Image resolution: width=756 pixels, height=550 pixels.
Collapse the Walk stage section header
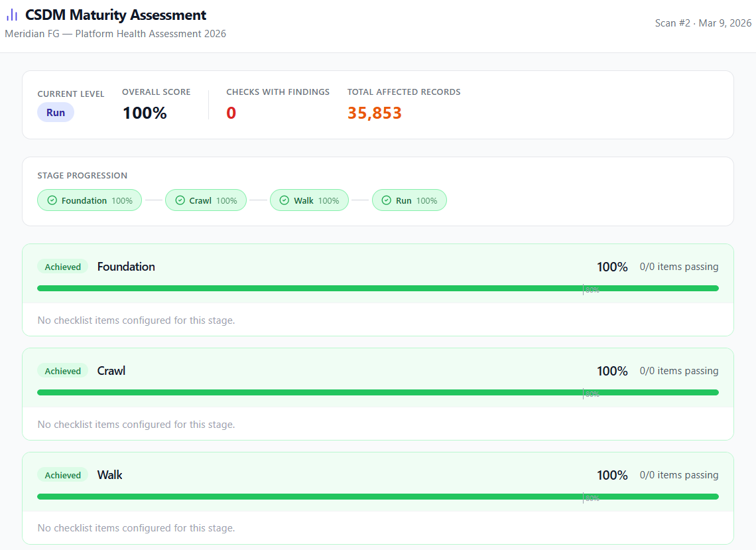(332, 475)
